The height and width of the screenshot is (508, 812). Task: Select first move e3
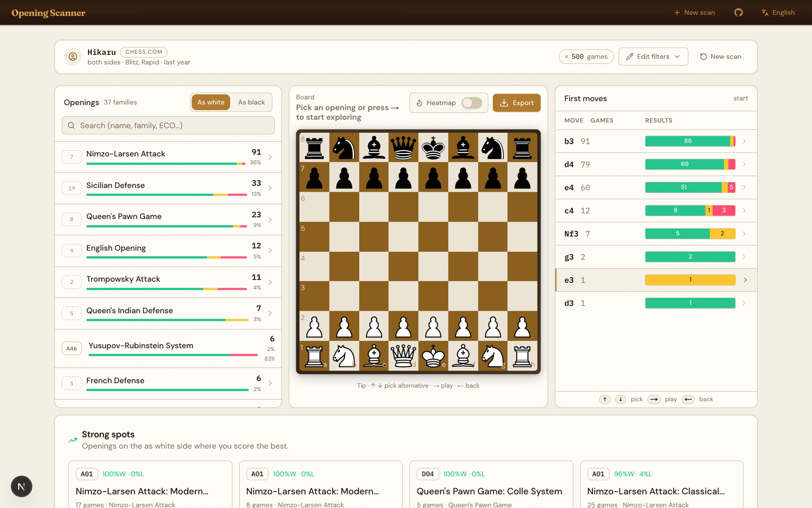click(x=656, y=280)
